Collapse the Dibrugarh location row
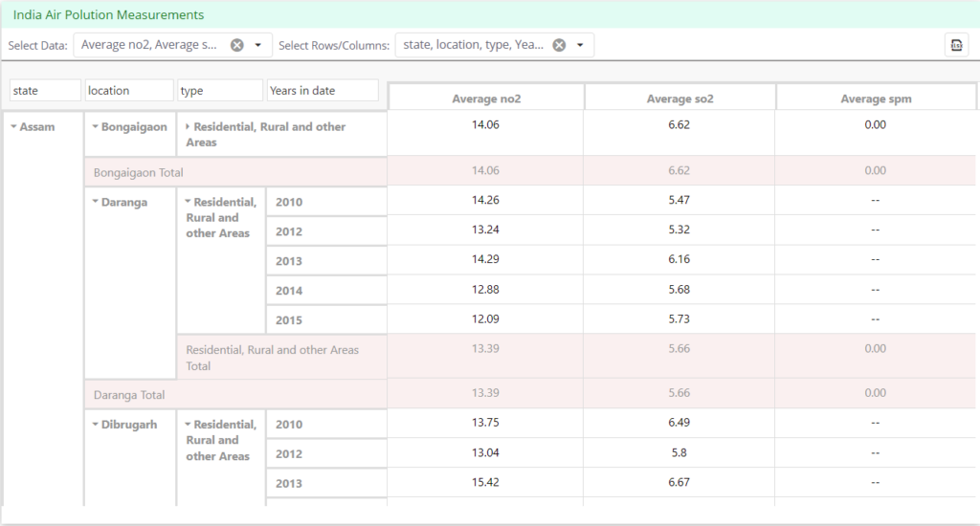Viewport: 980px width, 526px height. coord(96,425)
